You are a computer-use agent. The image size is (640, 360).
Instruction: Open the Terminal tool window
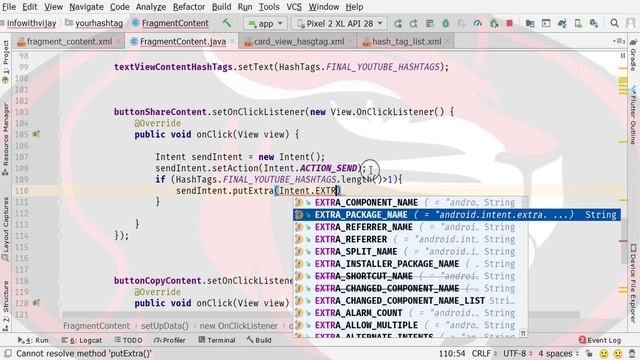point(217,340)
